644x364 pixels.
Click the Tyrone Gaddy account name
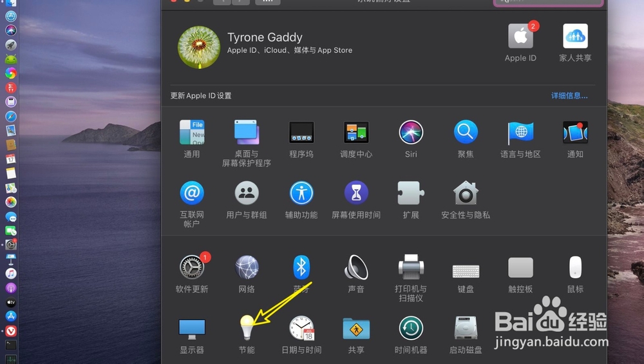pyautogui.click(x=265, y=37)
